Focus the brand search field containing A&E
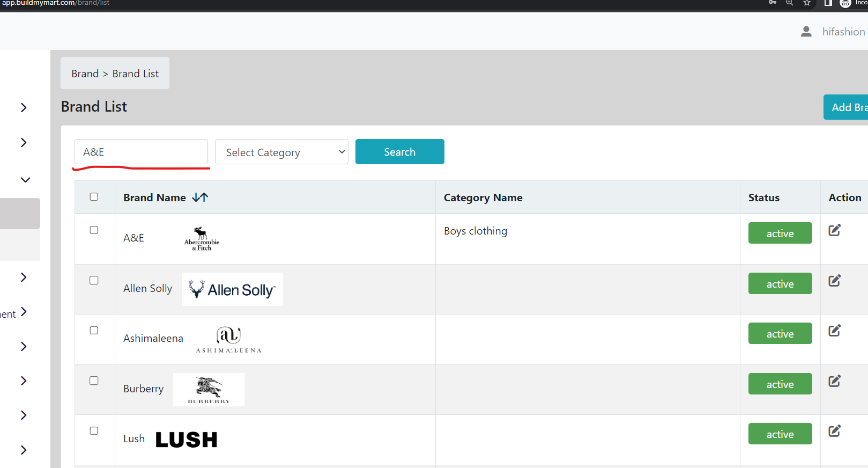The height and width of the screenshot is (468, 868). click(142, 152)
